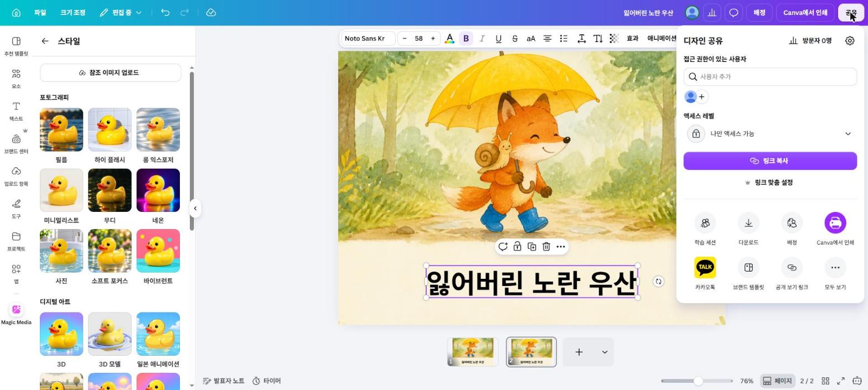Decrease font size
Image resolution: width=868 pixels, height=390 pixels.
(405, 38)
